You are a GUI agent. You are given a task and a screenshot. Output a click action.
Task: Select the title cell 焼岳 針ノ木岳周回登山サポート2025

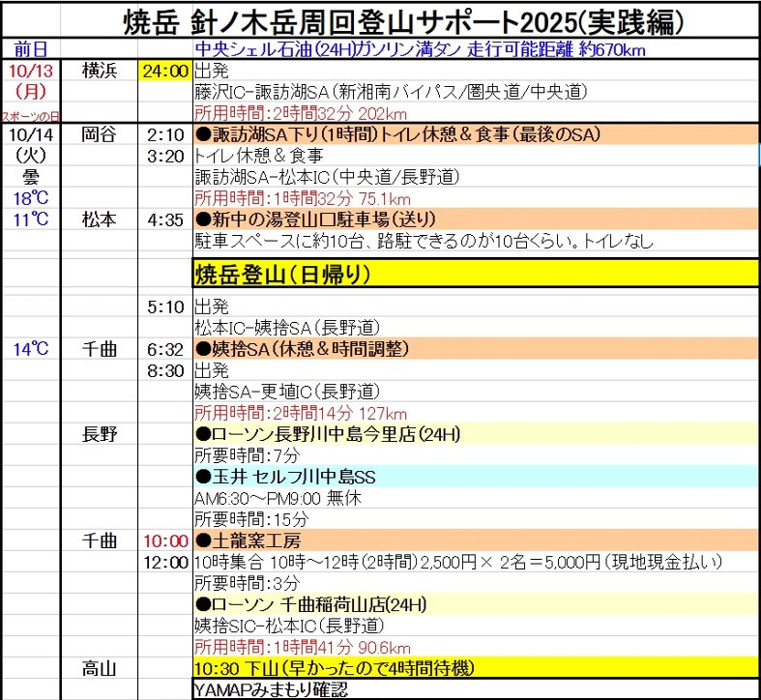pyautogui.click(x=406, y=20)
